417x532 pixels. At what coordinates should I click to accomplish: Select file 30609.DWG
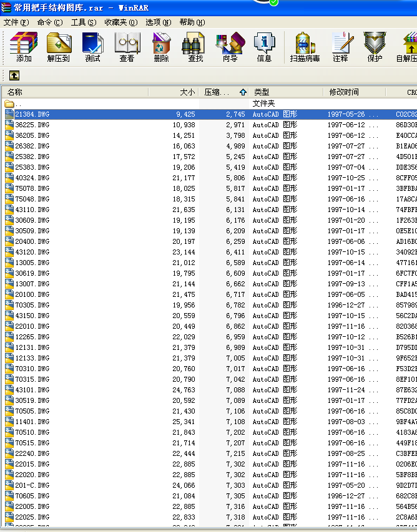click(32, 220)
